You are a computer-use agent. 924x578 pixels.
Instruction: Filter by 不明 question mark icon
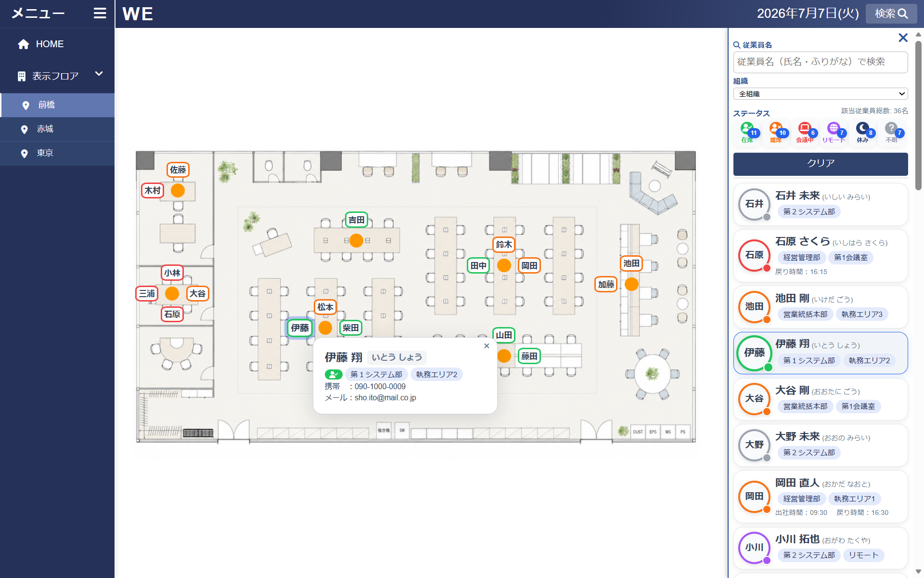pos(891,132)
